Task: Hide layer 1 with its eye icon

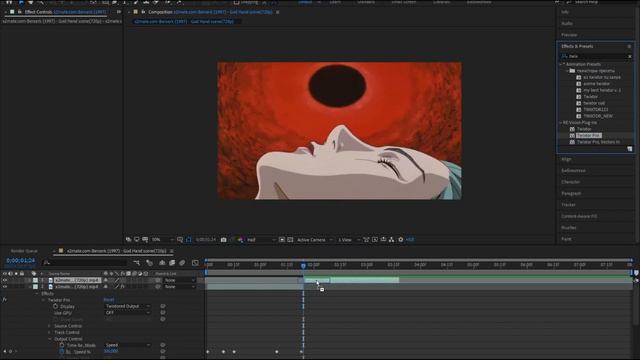Action: (5, 280)
